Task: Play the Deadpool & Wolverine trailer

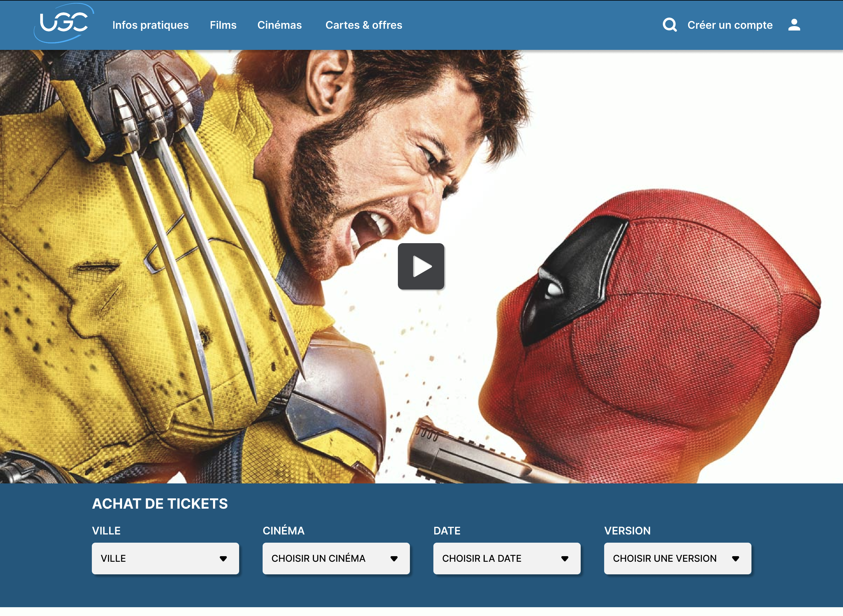Action: (x=421, y=266)
